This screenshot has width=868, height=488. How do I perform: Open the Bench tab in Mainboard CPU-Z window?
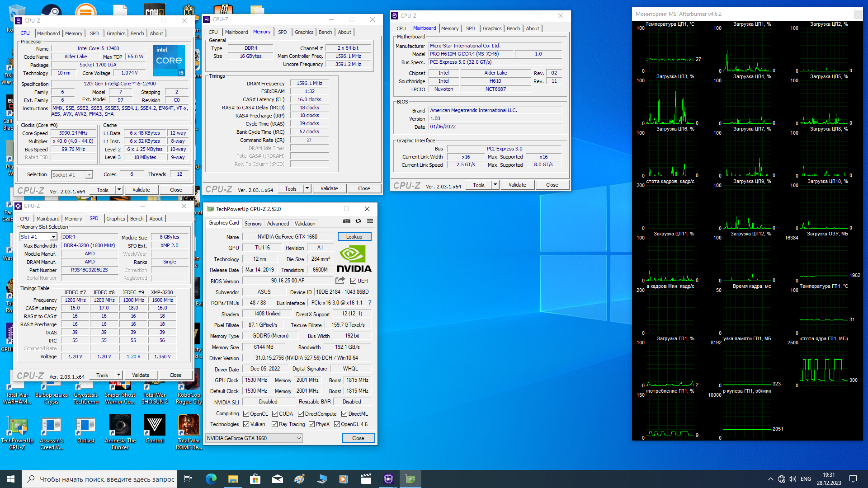tap(513, 28)
